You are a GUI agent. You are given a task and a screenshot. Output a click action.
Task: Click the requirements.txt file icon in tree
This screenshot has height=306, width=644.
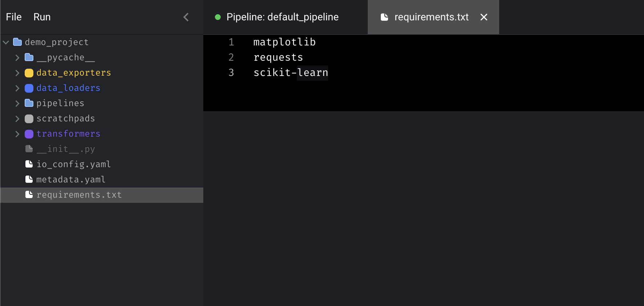[29, 194]
